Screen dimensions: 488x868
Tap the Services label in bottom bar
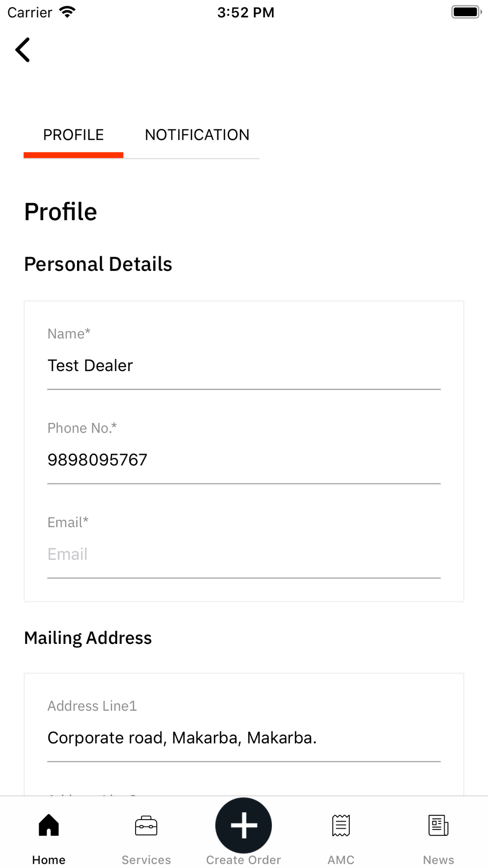146,860
